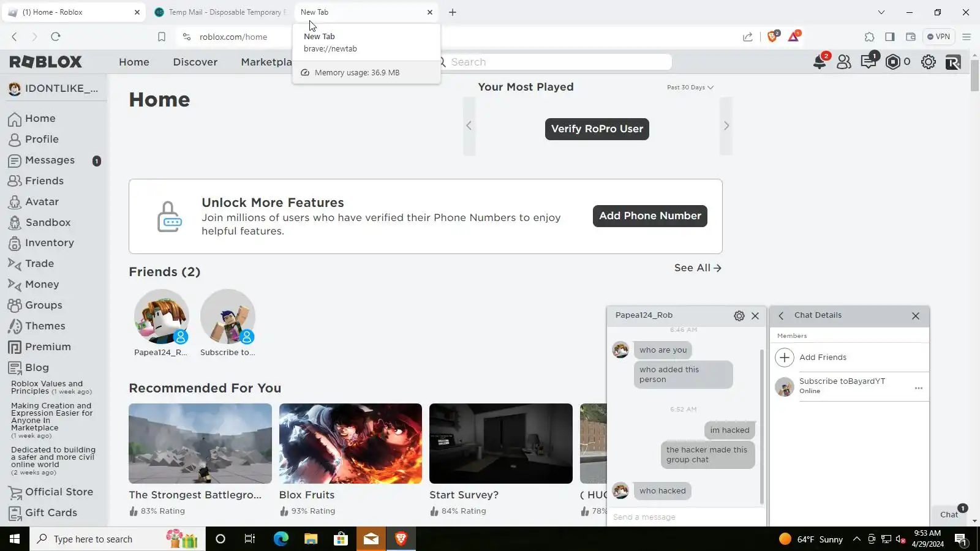Image resolution: width=980 pixels, height=551 pixels.
Task: Open the friends icon in Roblox header
Action: pyautogui.click(x=844, y=62)
